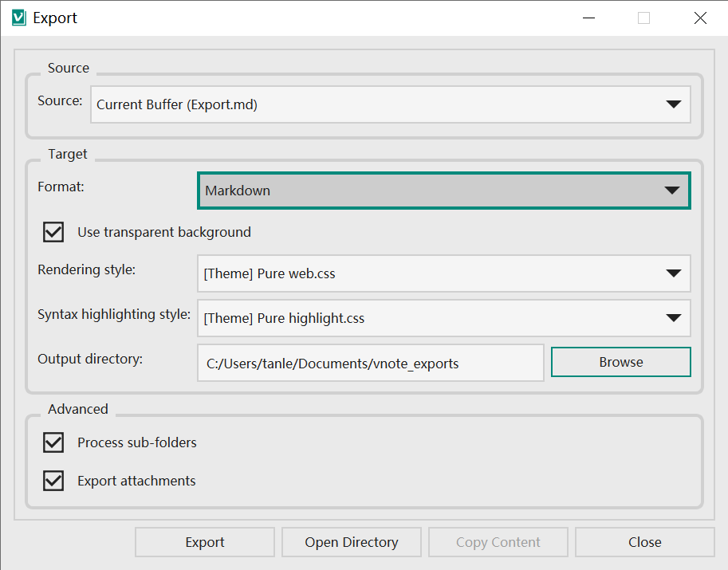Click the Format dropdown arrow icon
Viewport: 728px width, 570px height.
(672, 191)
